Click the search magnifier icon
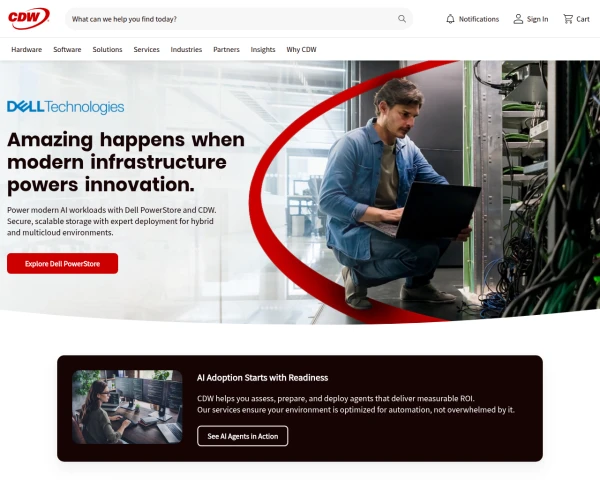600x480 pixels. pyautogui.click(x=402, y=19)
